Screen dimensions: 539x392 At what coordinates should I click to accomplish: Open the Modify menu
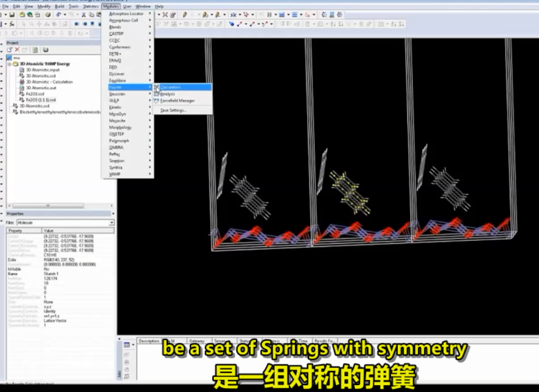[x=44, y=6]
